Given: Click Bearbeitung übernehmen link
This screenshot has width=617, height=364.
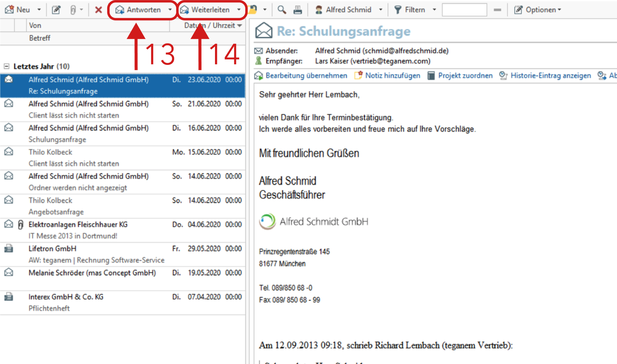Looking at the screenshot, I should click(x=306, y=75).
